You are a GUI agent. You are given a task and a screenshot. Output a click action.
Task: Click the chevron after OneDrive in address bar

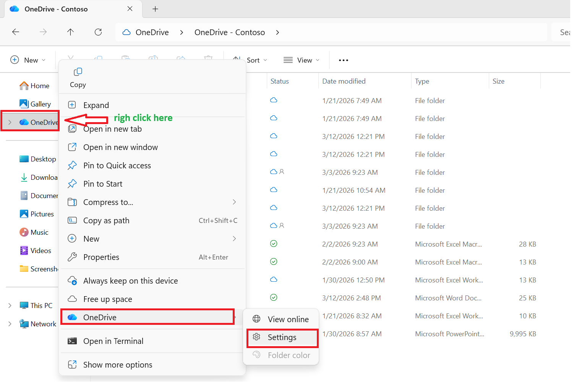click(x=182, y=32)
